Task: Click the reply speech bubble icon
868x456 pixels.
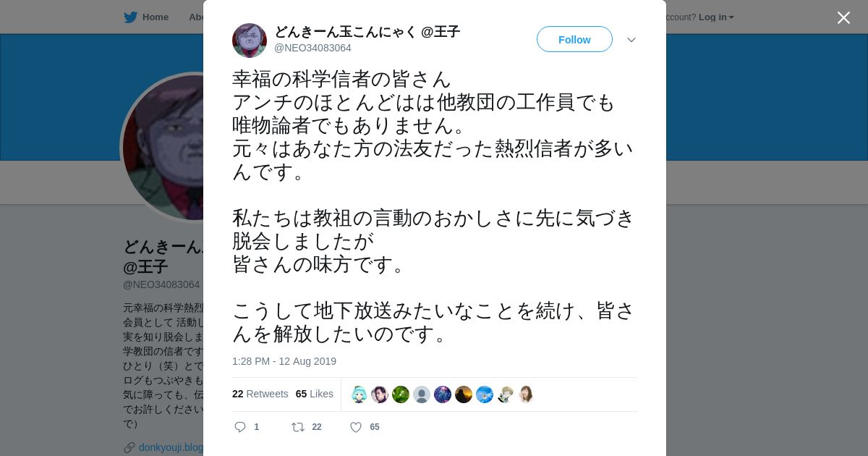Action: pos(240,427)
